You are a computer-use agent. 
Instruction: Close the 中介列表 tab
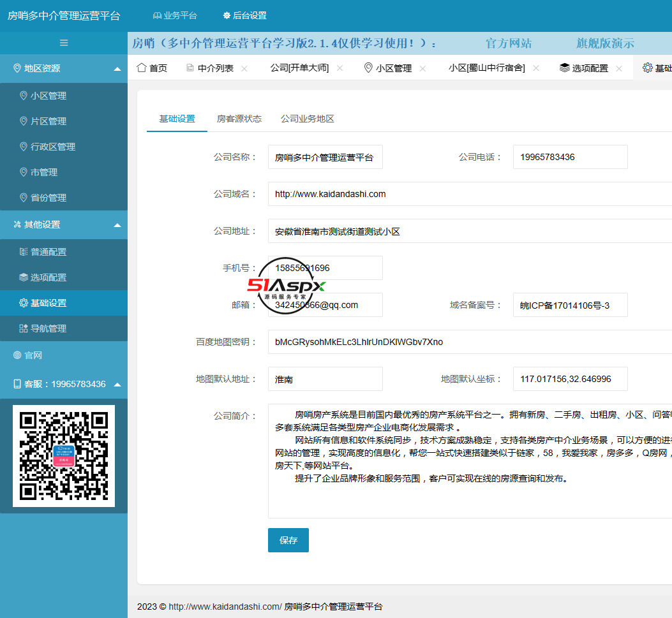[x=244, y=68]
